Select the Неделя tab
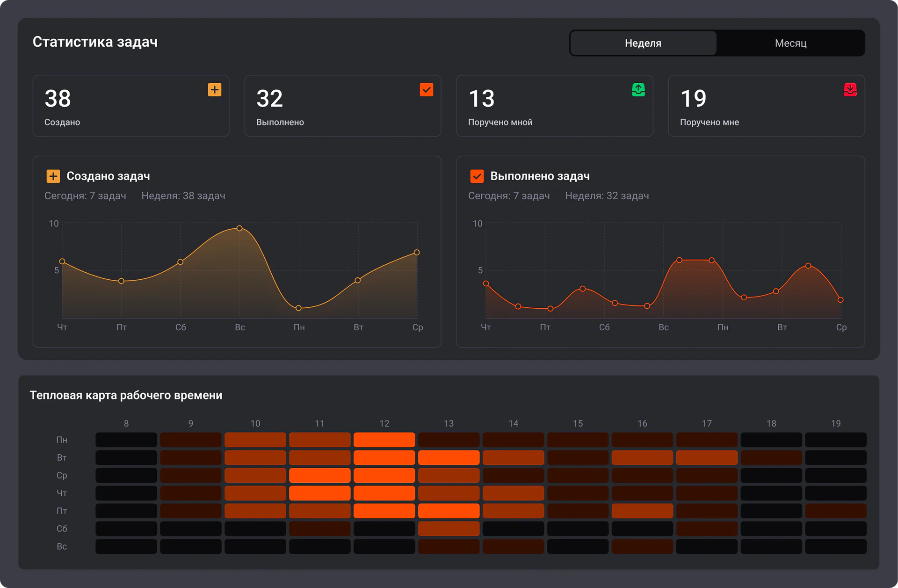The height and width of the screenshot is (588, 898). click(643, 43)
